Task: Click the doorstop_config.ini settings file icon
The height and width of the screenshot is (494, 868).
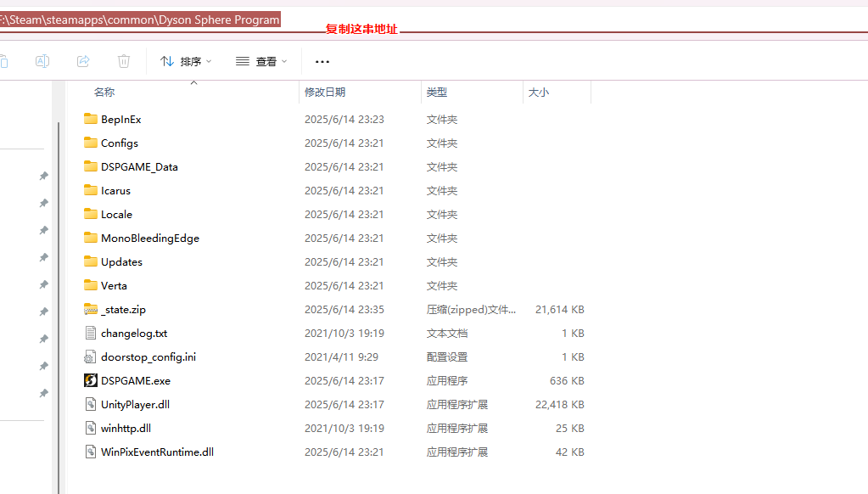Action: point(90,356)
